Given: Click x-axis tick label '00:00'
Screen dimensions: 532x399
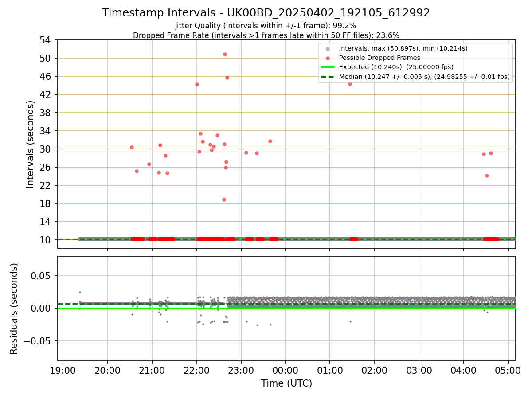Looking at the screenshot, I should point(286,370).
